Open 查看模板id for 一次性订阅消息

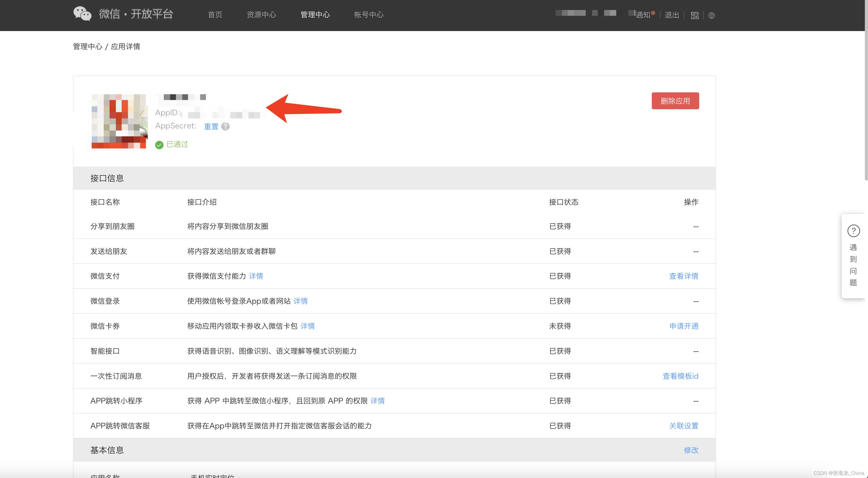(680, 376)
